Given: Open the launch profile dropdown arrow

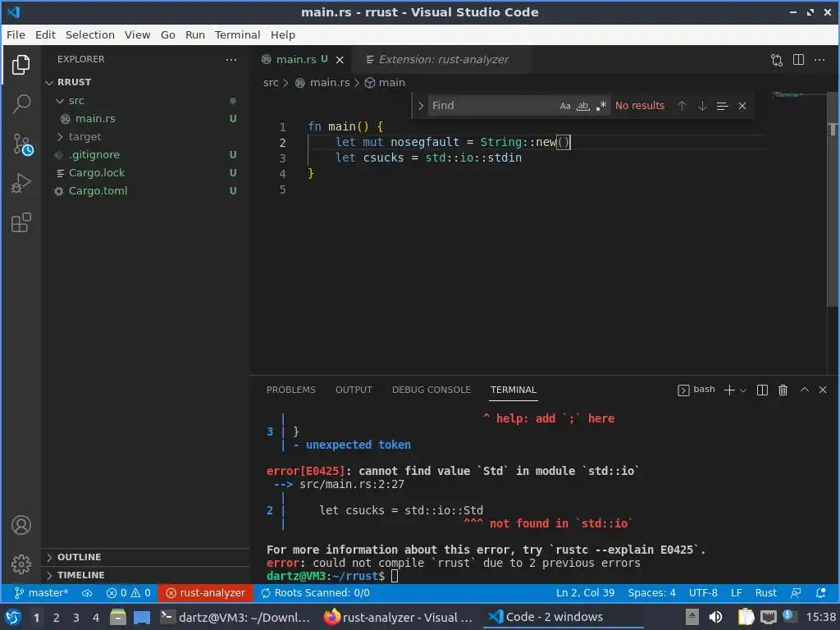Looking at the screenshot, I should 743,390.
